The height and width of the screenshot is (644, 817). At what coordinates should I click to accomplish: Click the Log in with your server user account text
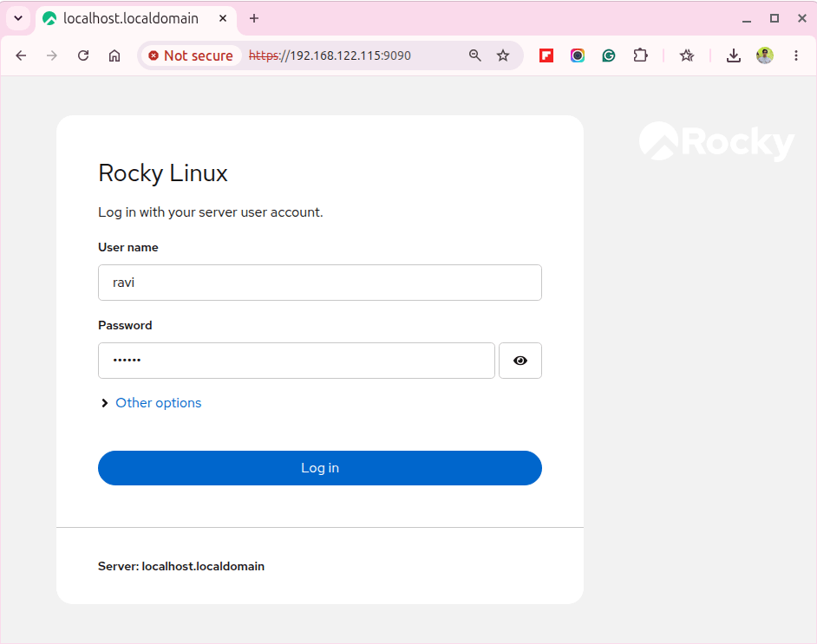point(211,212)
